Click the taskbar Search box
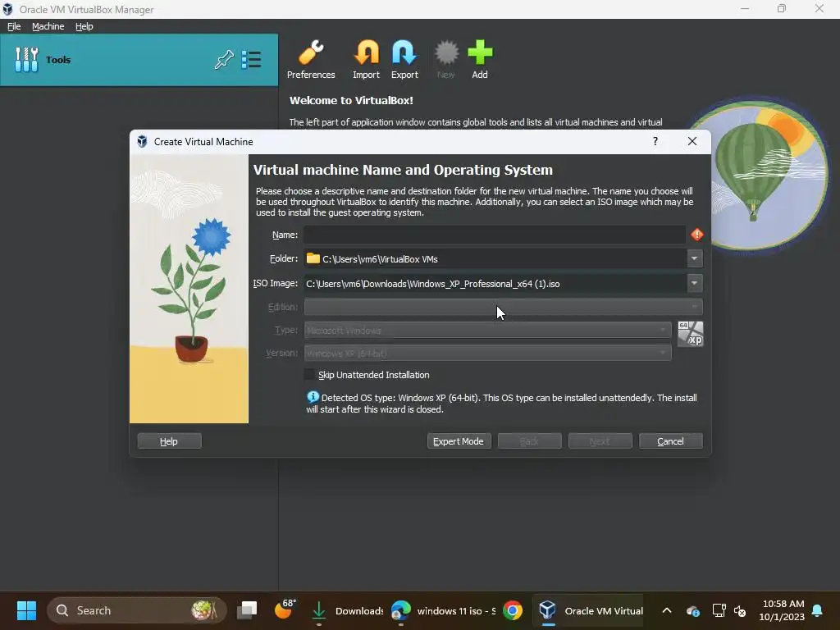This screenshot has height=630, width=840. [x=137, y=610]
